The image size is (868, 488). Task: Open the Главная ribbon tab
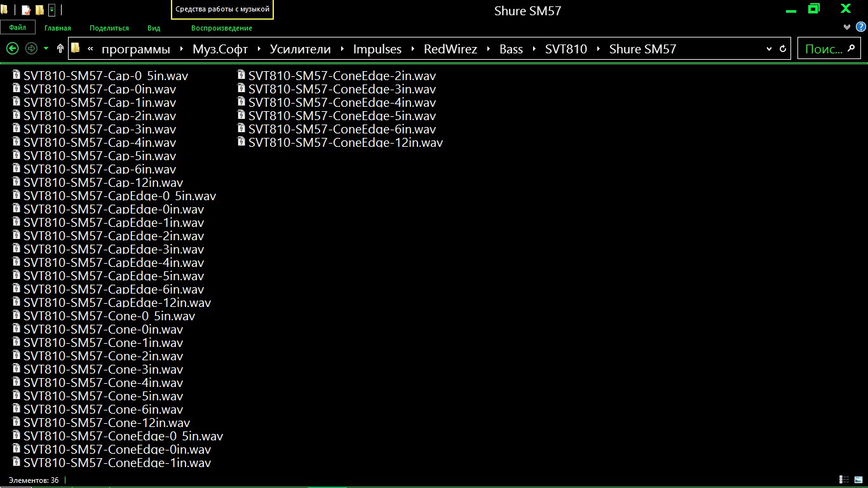58,28
